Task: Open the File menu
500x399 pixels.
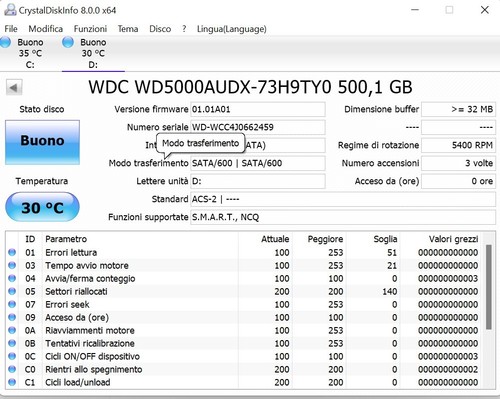Action: tap(11, 29)
